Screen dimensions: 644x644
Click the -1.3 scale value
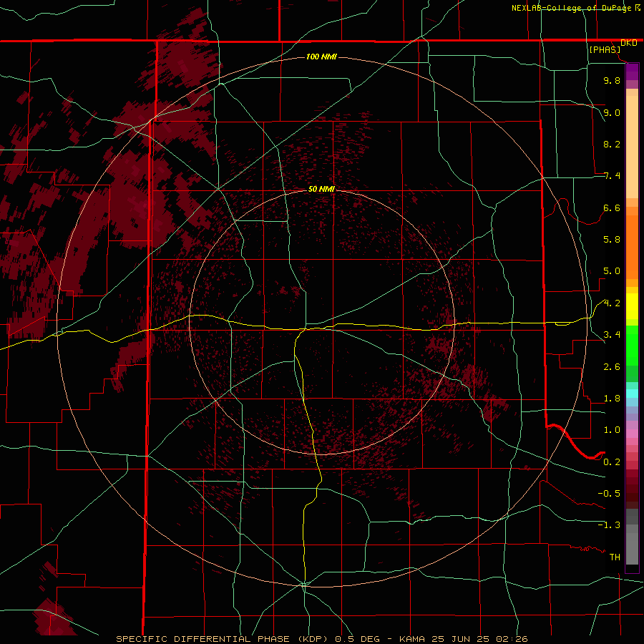click(609, 525)
